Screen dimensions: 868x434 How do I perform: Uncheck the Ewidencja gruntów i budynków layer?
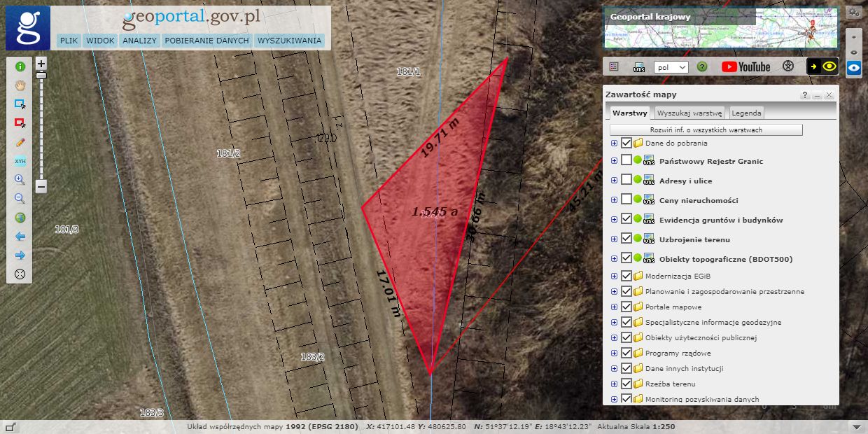626,220
